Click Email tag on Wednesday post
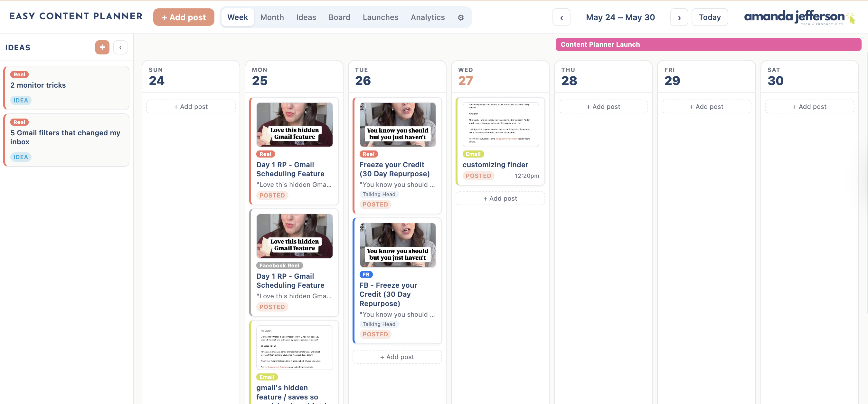The height and width of the screenshot is (404, 868). pyautogui.click(x=473, y=154)
